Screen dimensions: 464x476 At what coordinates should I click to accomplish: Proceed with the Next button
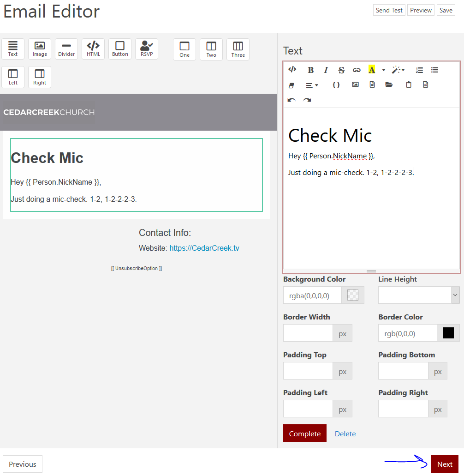(445, 464)
